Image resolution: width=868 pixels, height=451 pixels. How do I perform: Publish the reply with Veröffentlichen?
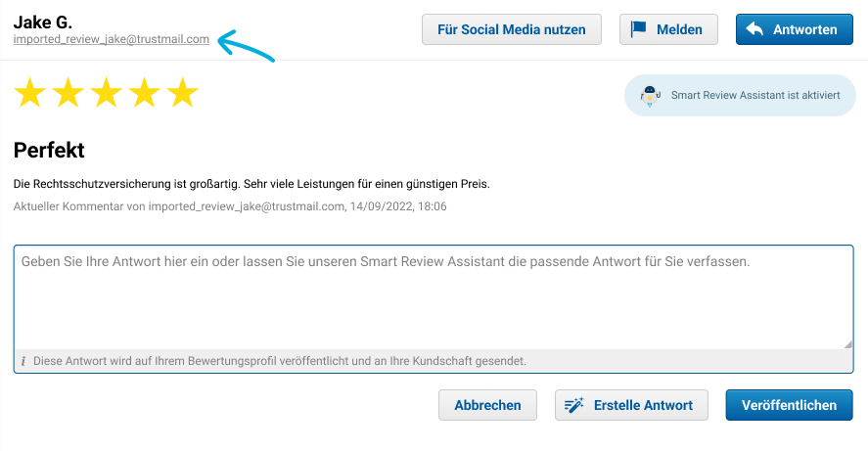pyautogui.click(x=789, y=405)
